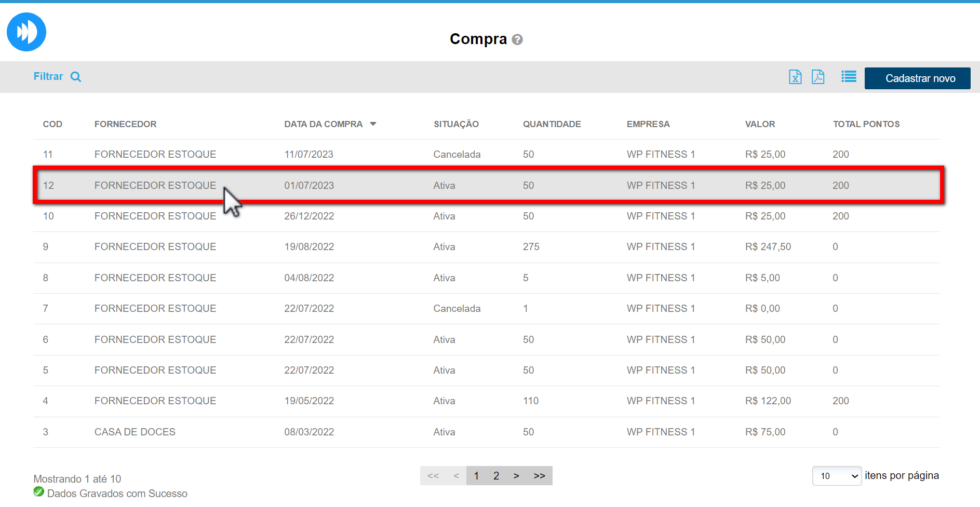Open help icon next to Compra title

[x=517, y=39]
